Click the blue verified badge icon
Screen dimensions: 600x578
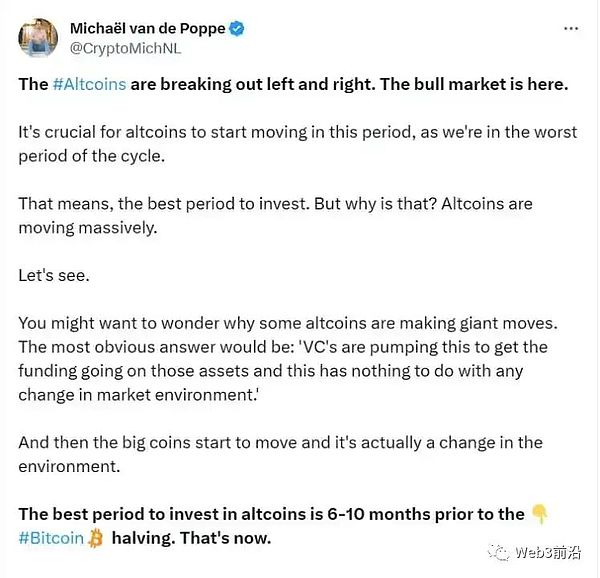tap(236, 29)
